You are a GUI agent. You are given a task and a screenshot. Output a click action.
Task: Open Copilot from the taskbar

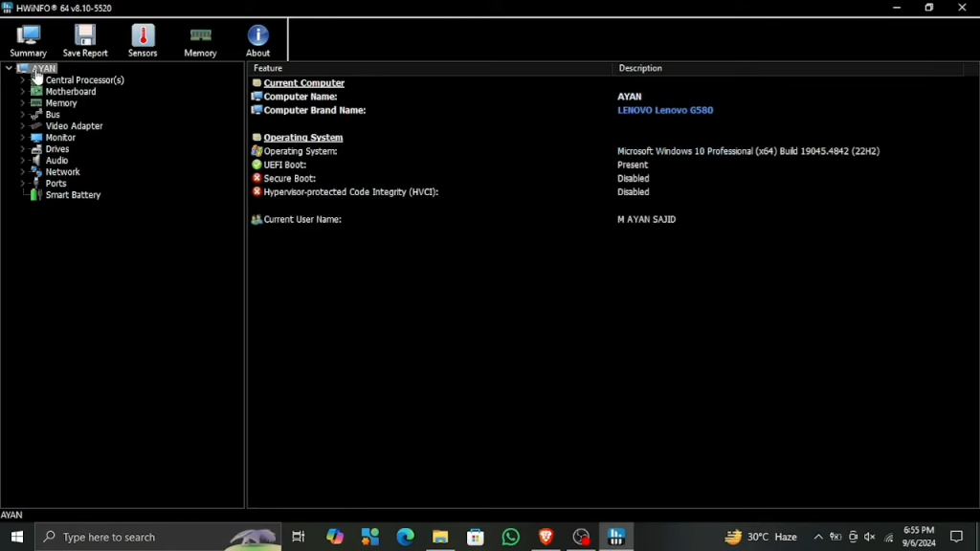coord(334,537)
